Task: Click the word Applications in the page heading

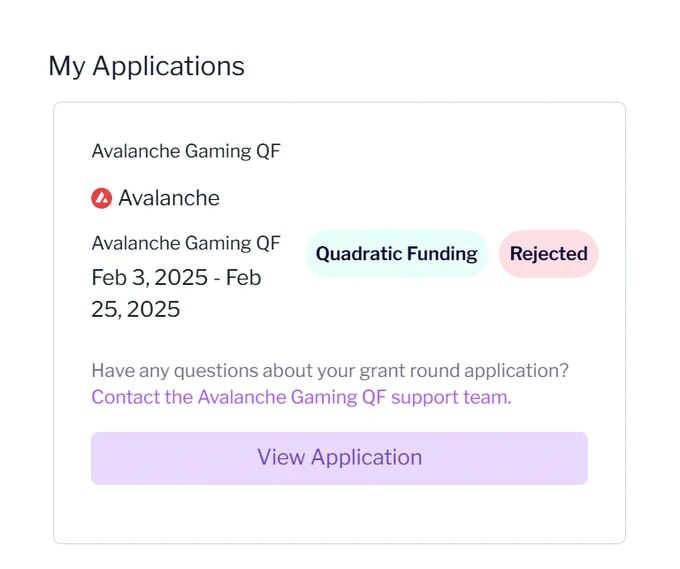Action: 169,67
